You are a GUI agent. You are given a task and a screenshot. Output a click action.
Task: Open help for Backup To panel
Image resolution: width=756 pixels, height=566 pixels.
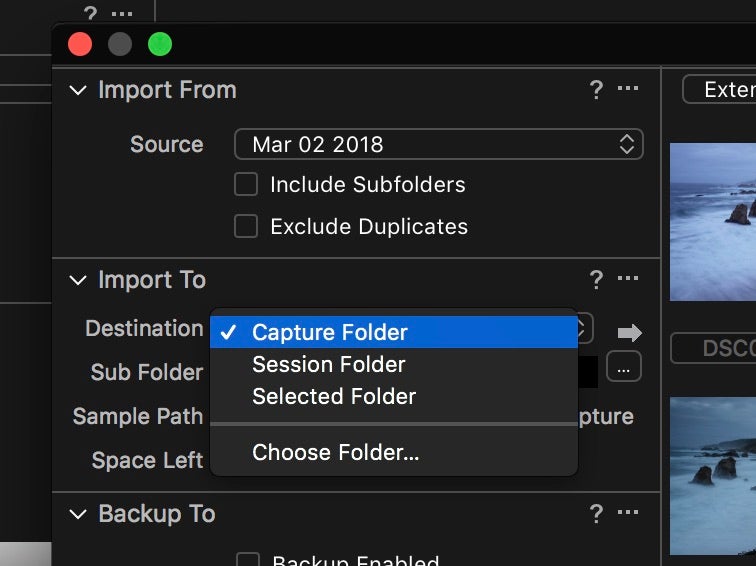(596, 513)
